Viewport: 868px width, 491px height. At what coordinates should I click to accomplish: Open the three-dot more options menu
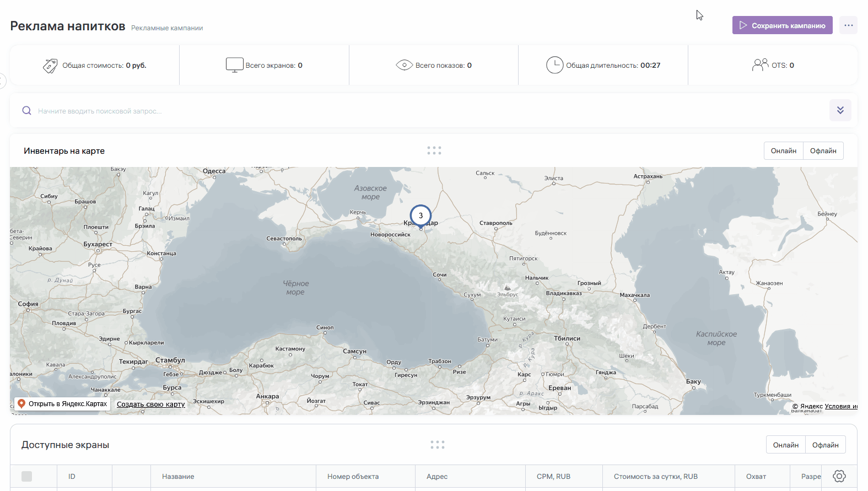pyautogui.click(x=848, y=25)
